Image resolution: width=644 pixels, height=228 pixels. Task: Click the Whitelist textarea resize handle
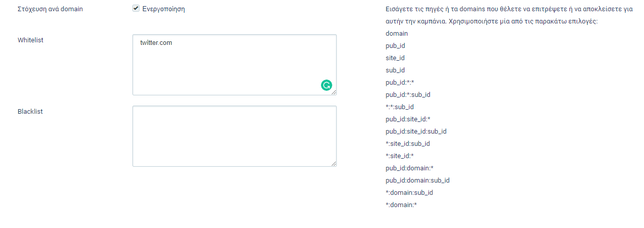(x=333, y=92)
